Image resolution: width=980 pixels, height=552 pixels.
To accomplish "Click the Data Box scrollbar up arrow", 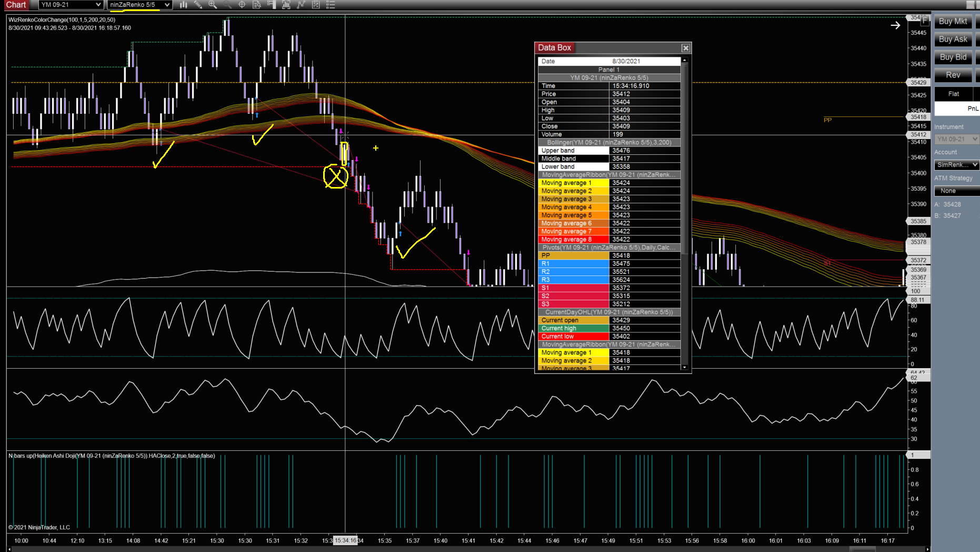I will tap(684, 61).
